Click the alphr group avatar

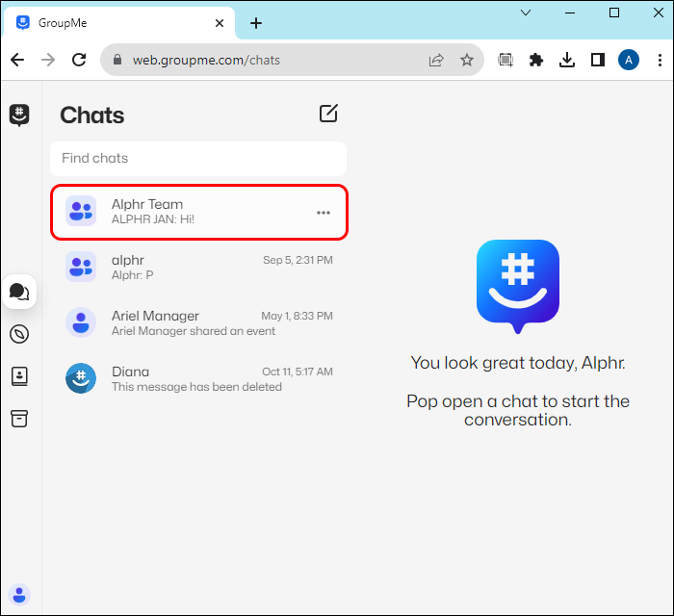click(81, 267)
